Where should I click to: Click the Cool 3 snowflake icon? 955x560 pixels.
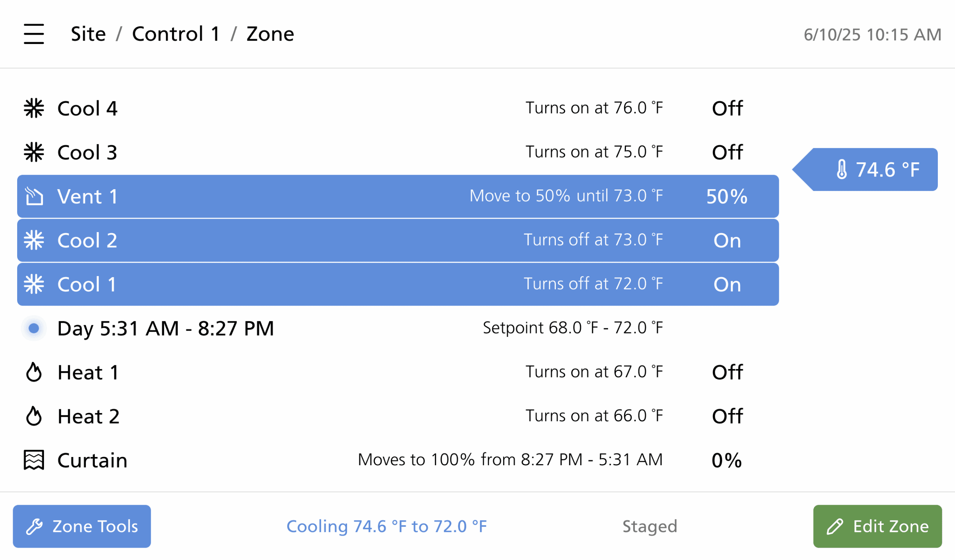point(34,152)
